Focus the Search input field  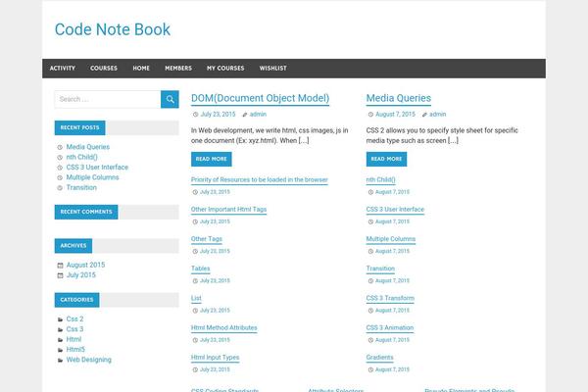(x=108, y=99)
